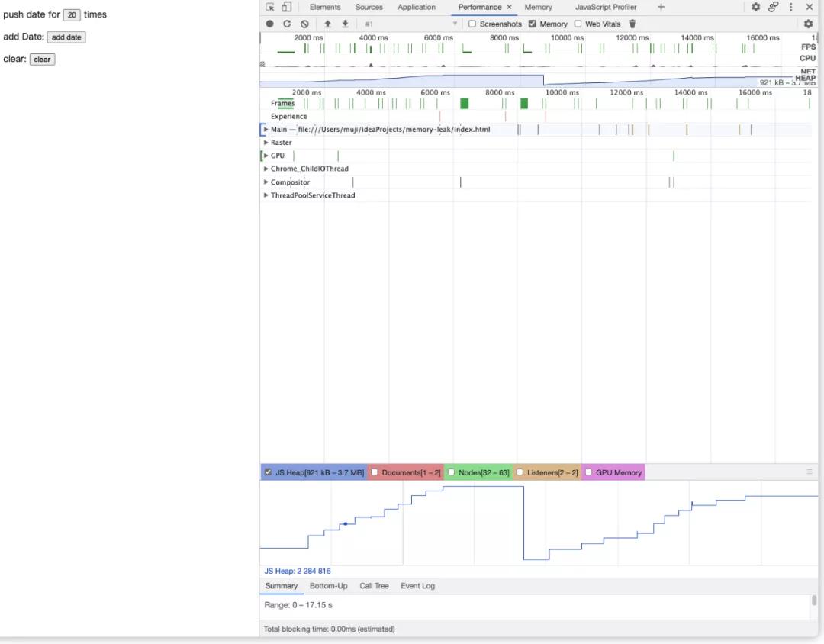This screenshot has width=824, height=644.
Task: Click the JS heap graph point marker
Action: [346, 523]
